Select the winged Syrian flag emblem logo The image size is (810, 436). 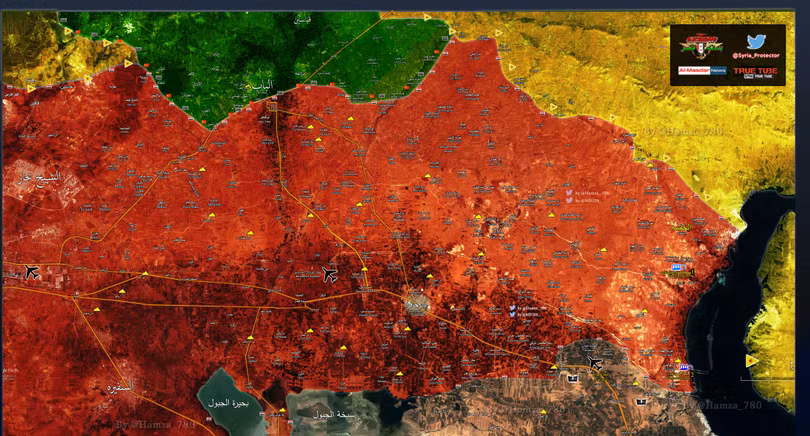click(701, 45)
